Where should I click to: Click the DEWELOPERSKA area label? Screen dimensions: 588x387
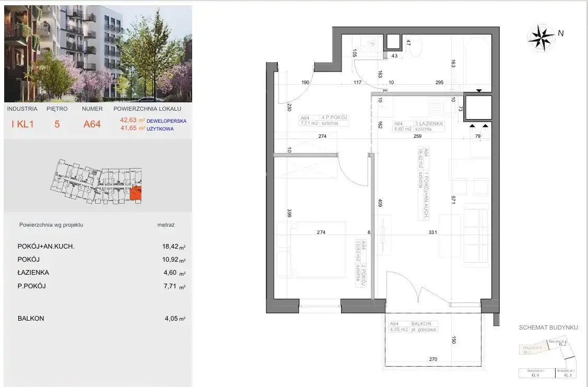167,121
